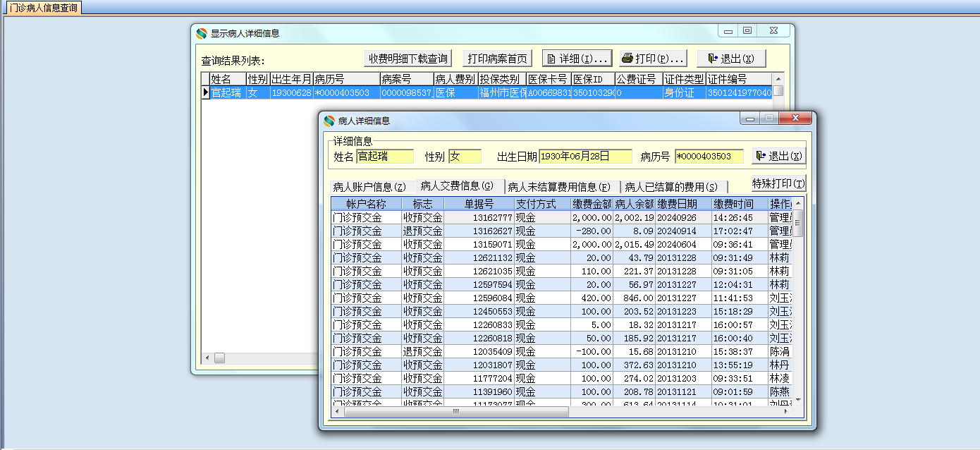Click the 缴费金额 column header

[592, 204]
